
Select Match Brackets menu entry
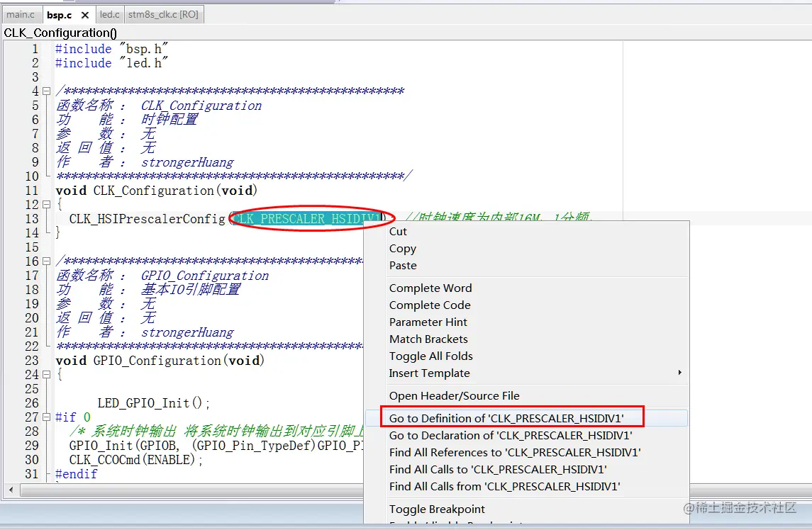(527, 339)
